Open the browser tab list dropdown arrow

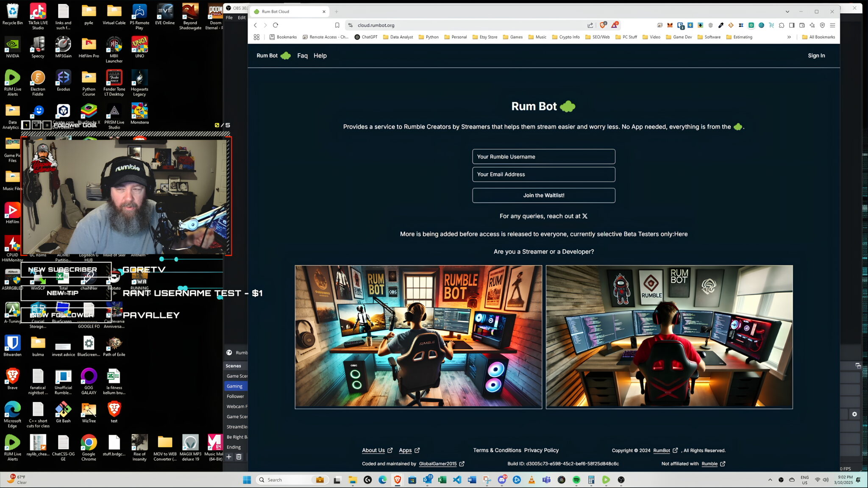787,11
